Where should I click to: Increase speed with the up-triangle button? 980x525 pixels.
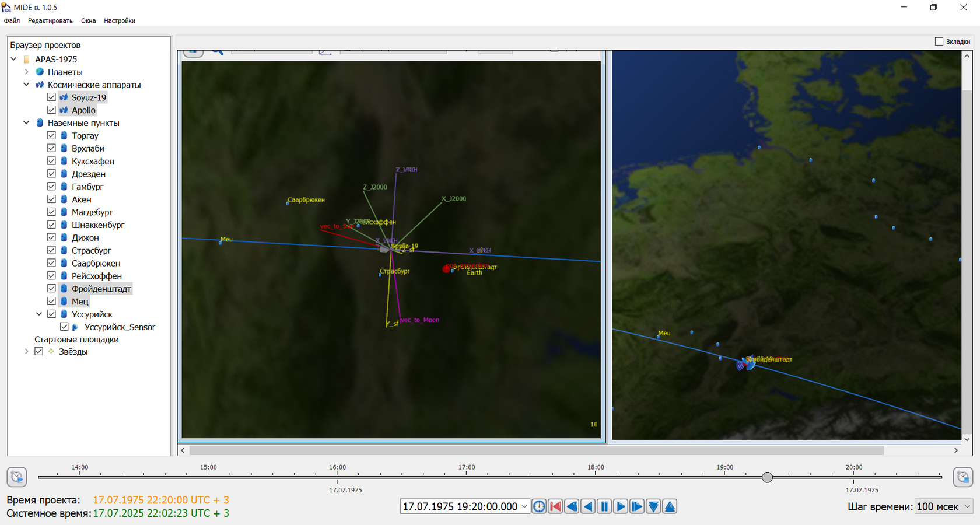670,506
